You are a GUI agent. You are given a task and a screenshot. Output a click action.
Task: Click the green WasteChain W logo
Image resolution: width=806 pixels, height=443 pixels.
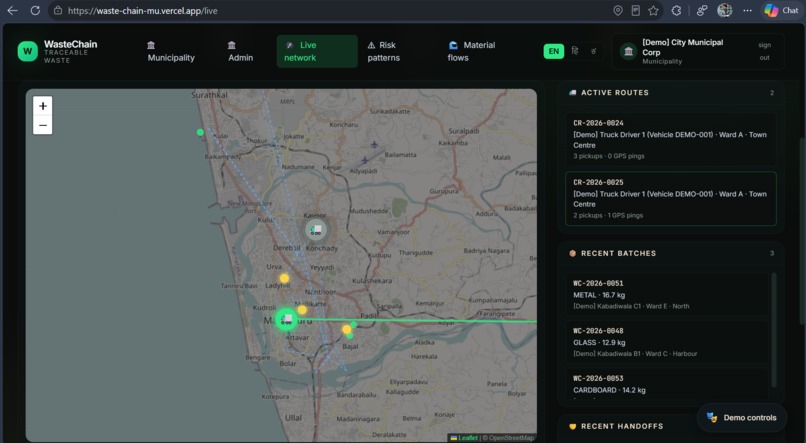(28, 51)
